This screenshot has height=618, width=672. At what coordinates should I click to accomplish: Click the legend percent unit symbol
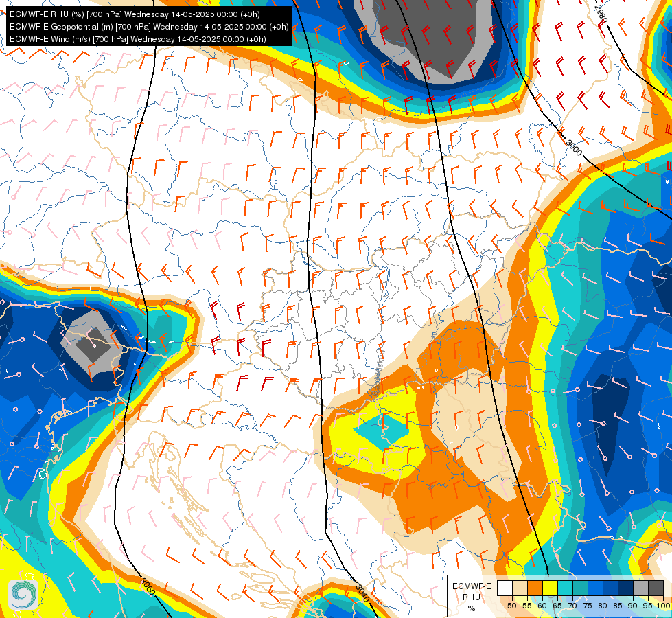tap(472, 608)
